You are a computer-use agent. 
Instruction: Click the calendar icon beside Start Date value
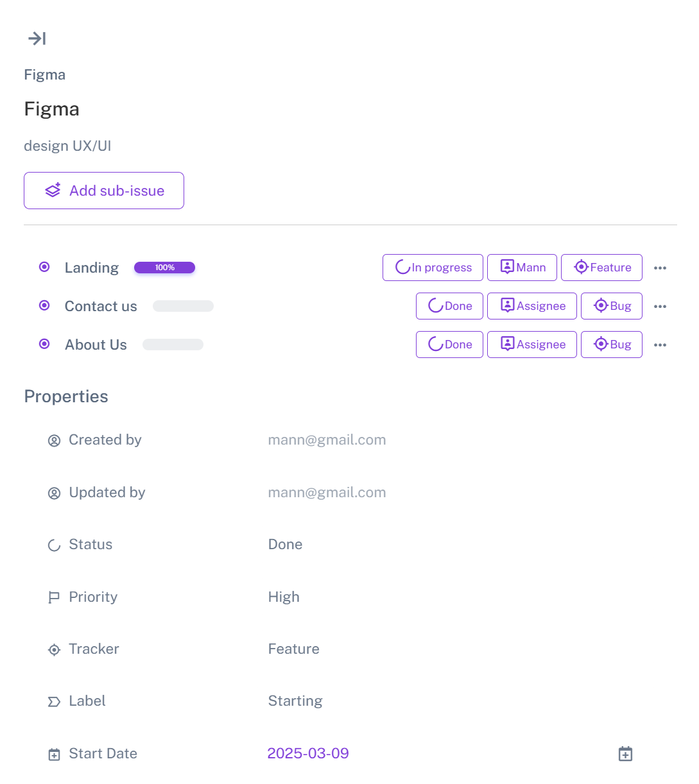pos(625,754)
